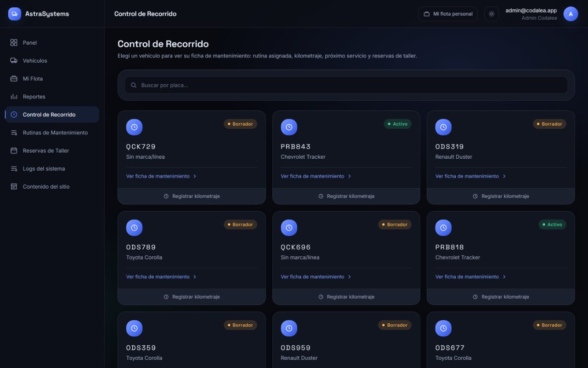Register mileage for QCK729
588x368 pixels.
pyautogui.click(x=192, y=196)
